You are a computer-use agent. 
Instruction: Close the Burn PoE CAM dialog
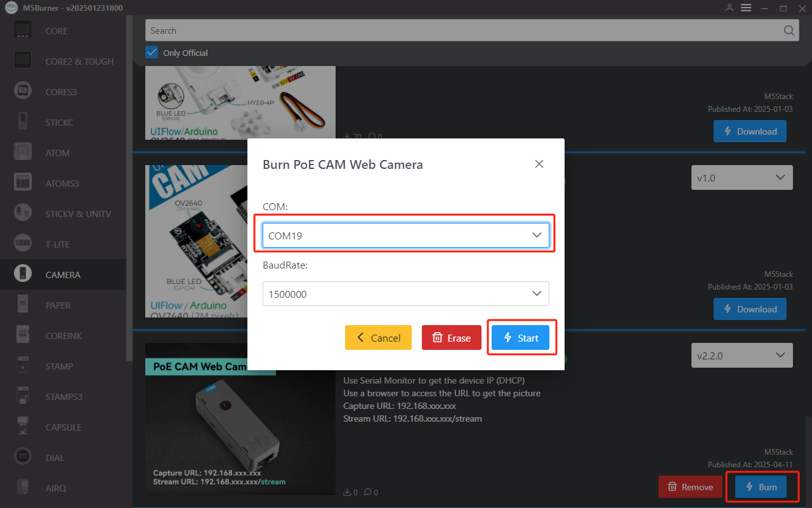pyautogui.click(x=539, y=164)
